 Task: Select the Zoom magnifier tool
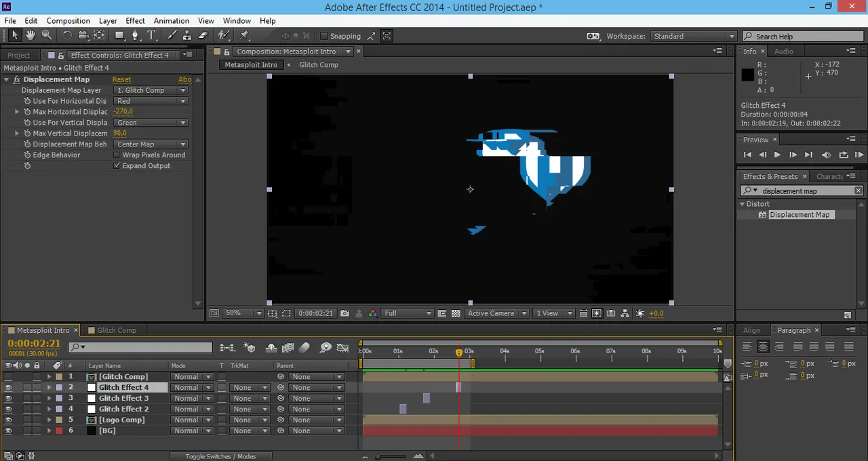pyautogui.click(x=47, y=35)
